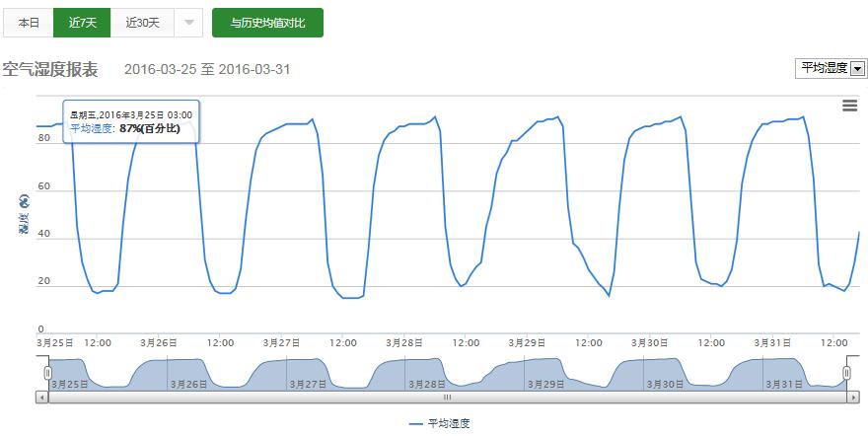The width and height of the screenshot is (868, 436).
Task: Expand the arrow dropdown beside 近30天
Action: [x=189, y=22]
